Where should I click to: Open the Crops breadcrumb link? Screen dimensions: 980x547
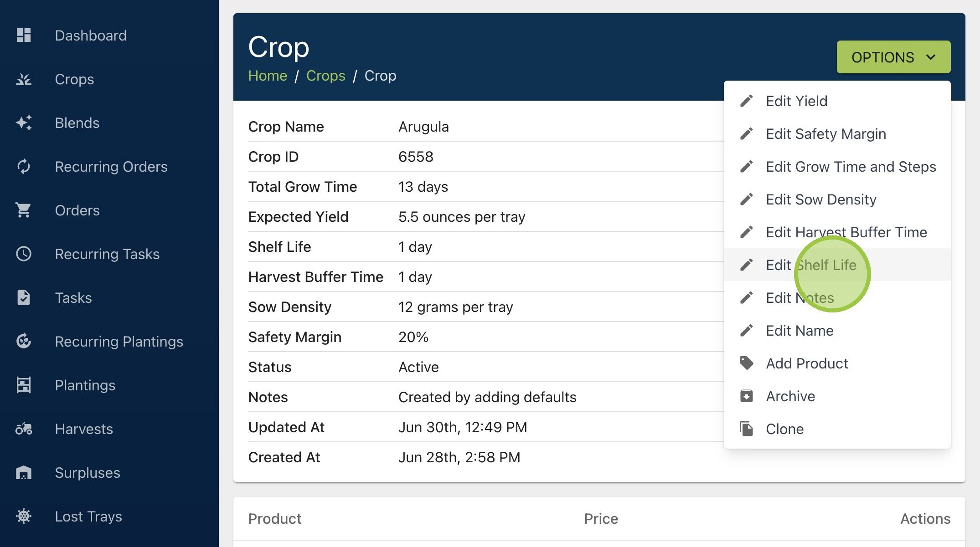tap(325, 76)
